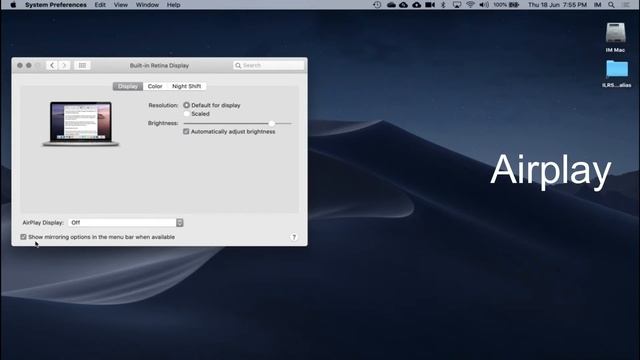Open Spotlight search icon
Viewport: 640px width, 360px height.
[611, 5]
